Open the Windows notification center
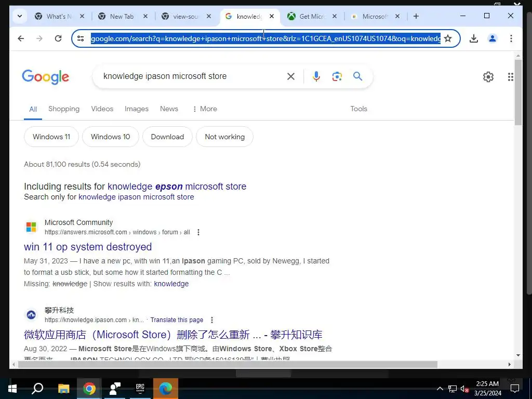The width and height of the screenshot is (532, 399). pyautogui.click(x=515, y=389)
